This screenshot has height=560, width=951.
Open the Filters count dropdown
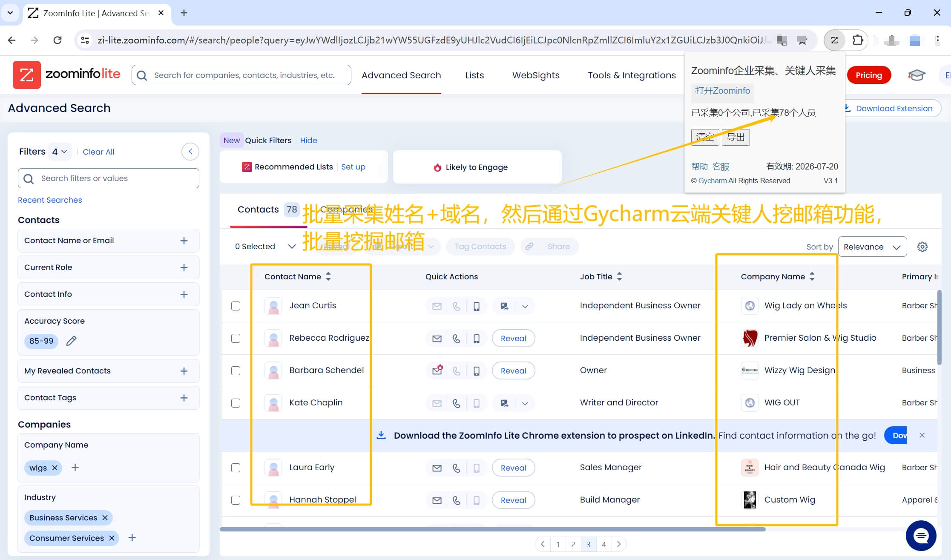tap(60, 152)
